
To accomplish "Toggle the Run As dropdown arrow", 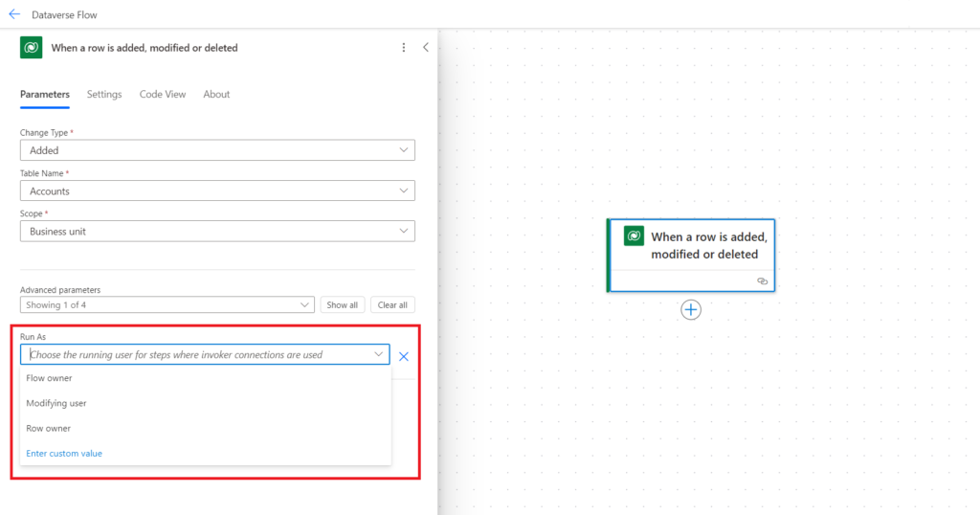I will (379, 354).
